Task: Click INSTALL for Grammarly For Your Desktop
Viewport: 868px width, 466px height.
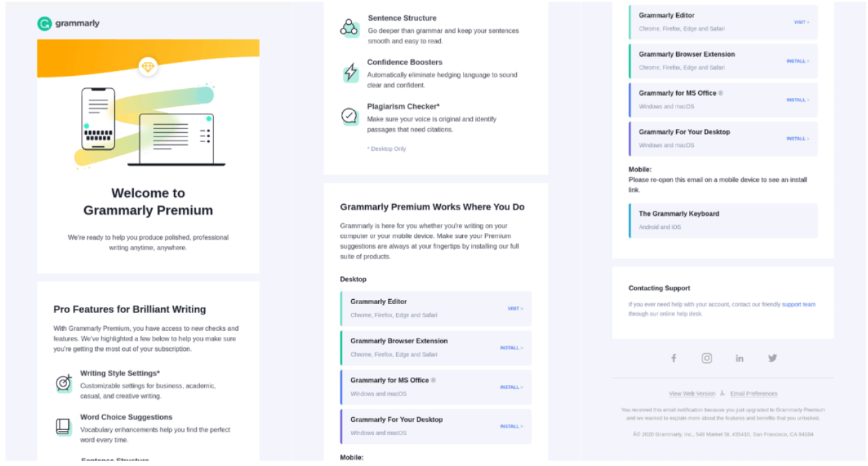Action: pos(511,426)
